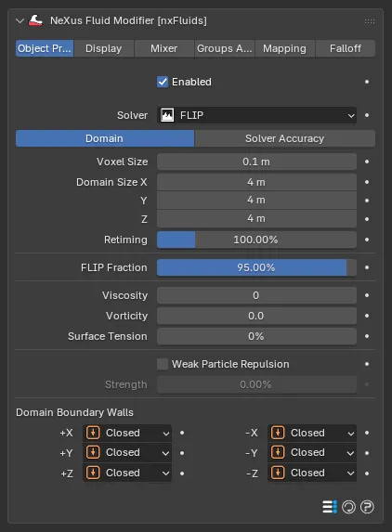
Task: Animate the Domain Size Z dot
Action: (x=367, y=219)
